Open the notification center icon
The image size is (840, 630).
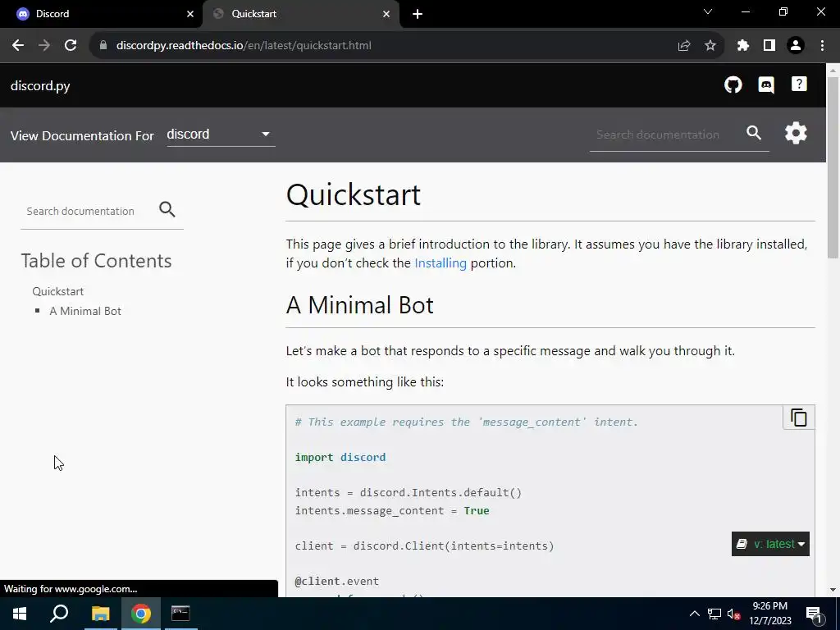[x=815, y=614]
